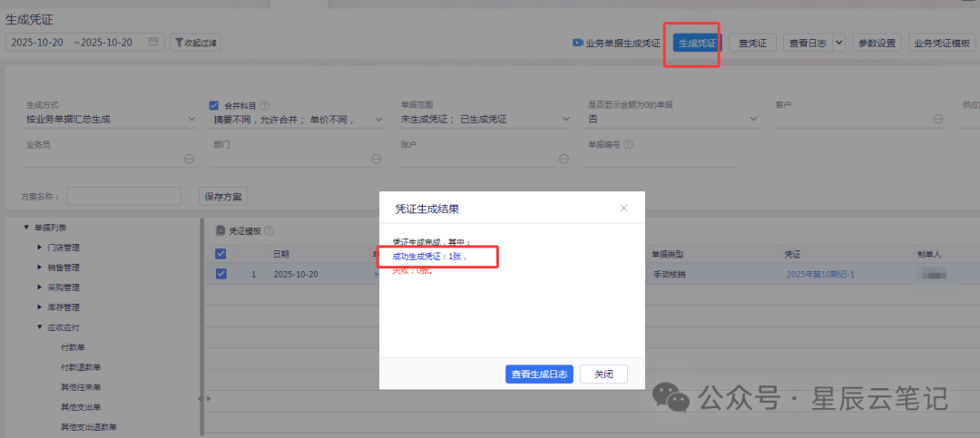Viewport: 980px width, 438px height.
Task: Focus the 单据编号 input field
Action: 659,160
